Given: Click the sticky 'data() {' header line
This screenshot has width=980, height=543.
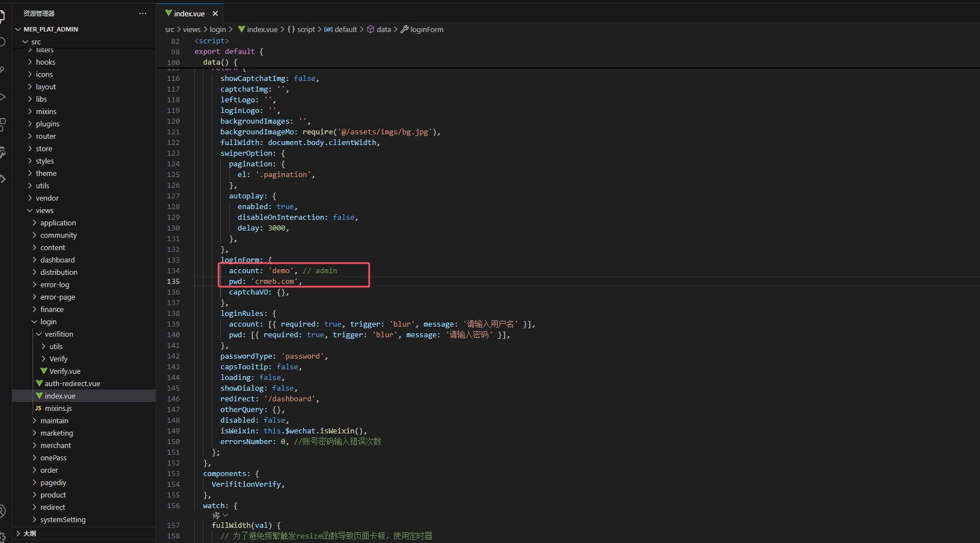Looking at the screenshot, I should click(220, 62).
